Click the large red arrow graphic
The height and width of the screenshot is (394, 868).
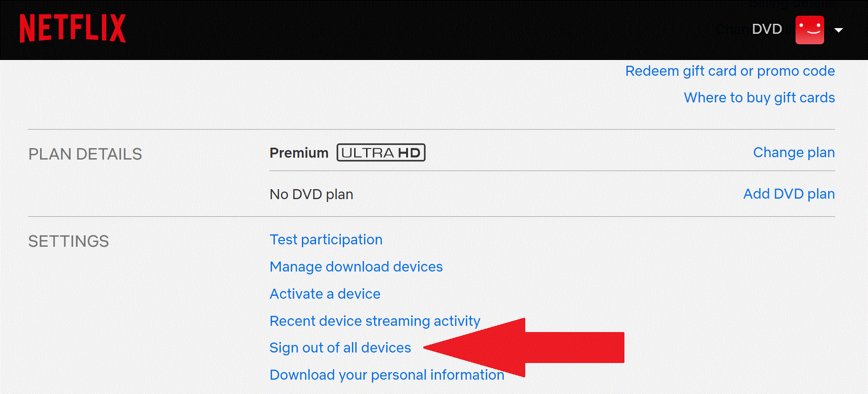click(523, 348)
